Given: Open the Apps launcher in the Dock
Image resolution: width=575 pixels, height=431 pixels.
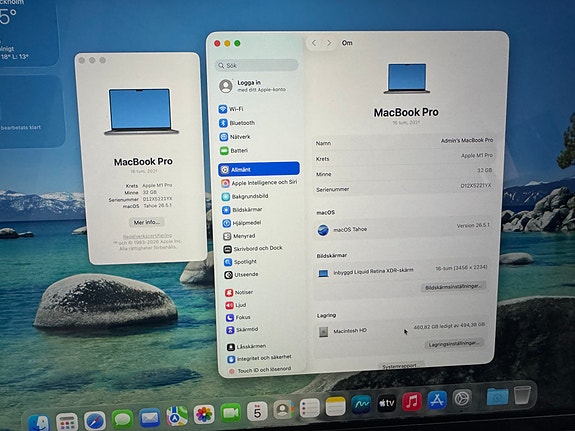Looking at the screenshot, I should pyautogui.click(x=67, y=422).
